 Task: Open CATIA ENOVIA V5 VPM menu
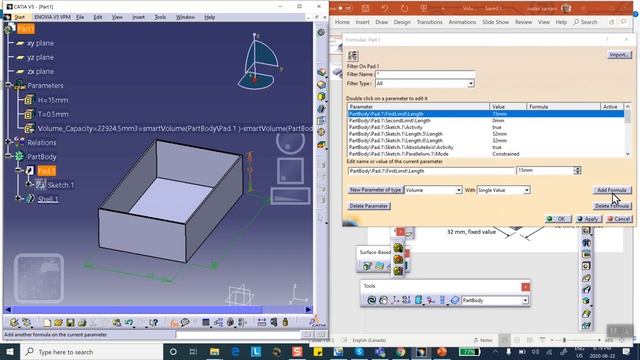52,17
